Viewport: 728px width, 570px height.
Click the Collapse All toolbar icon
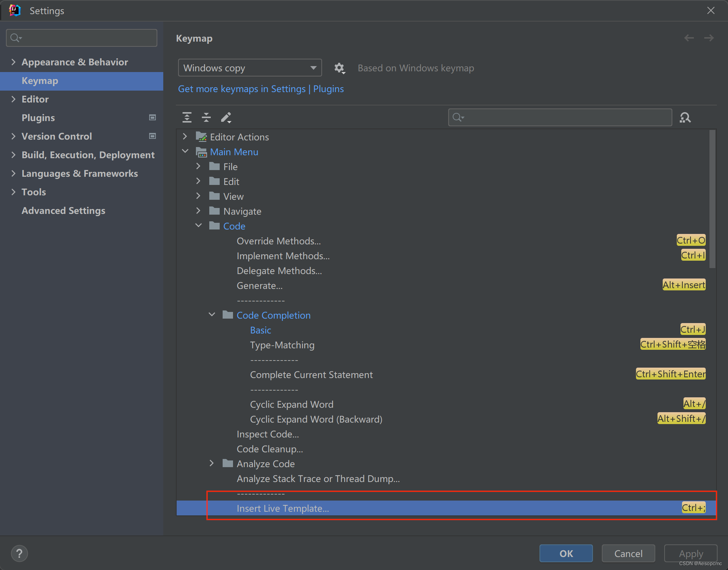pyautogui.click(x=206, y=117)
